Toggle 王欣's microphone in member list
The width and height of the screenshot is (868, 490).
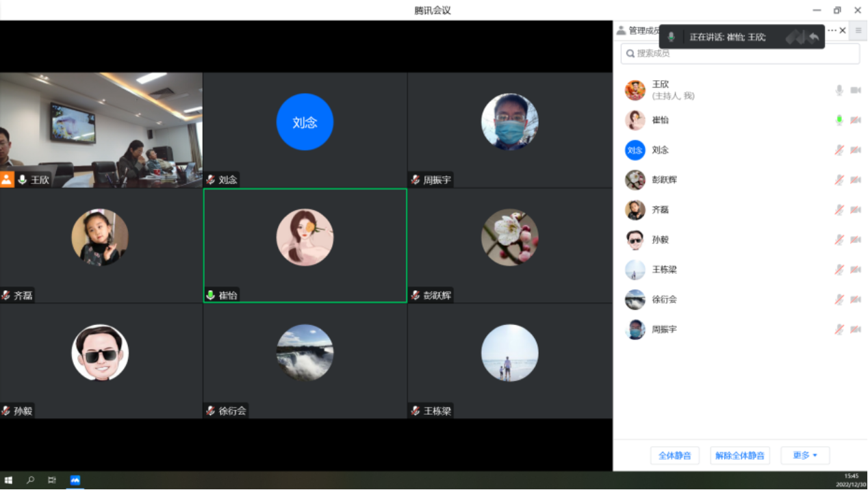839,90
